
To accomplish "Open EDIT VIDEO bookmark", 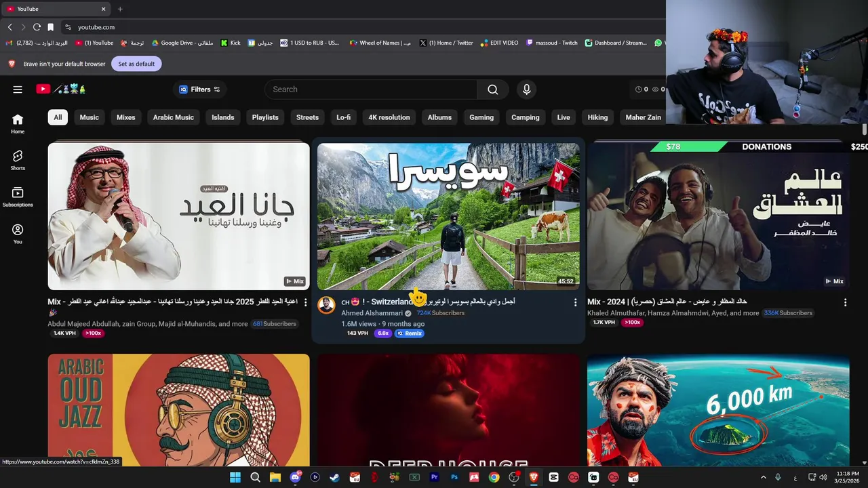I will (x=499, y=43).
